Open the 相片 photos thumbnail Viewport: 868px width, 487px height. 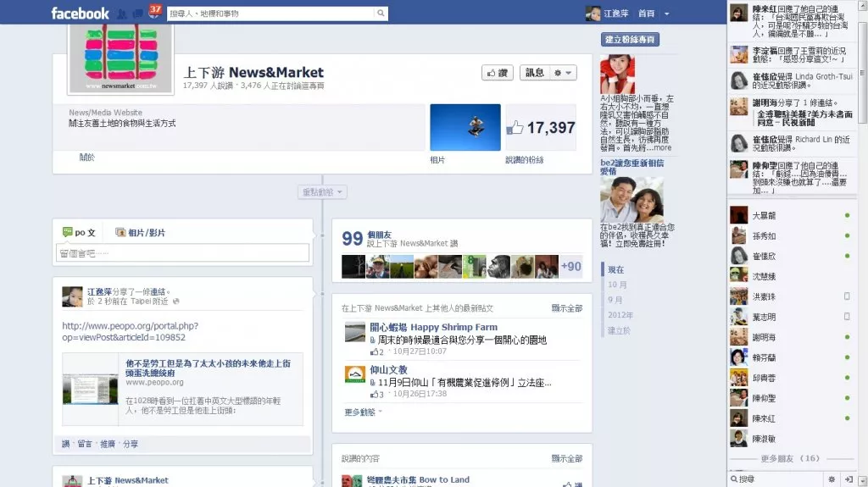(x=465, y=127)
